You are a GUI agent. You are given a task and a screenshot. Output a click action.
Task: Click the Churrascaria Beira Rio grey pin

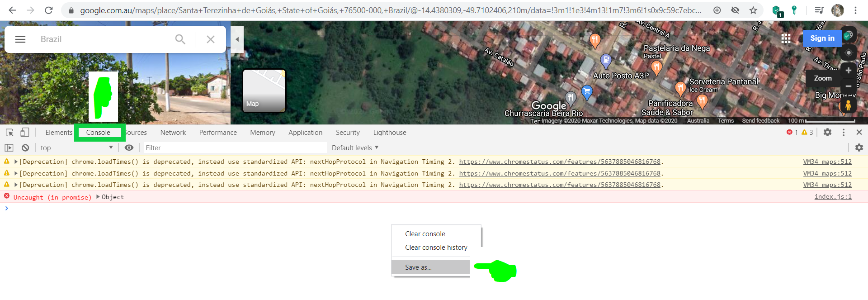pos(571,98)
